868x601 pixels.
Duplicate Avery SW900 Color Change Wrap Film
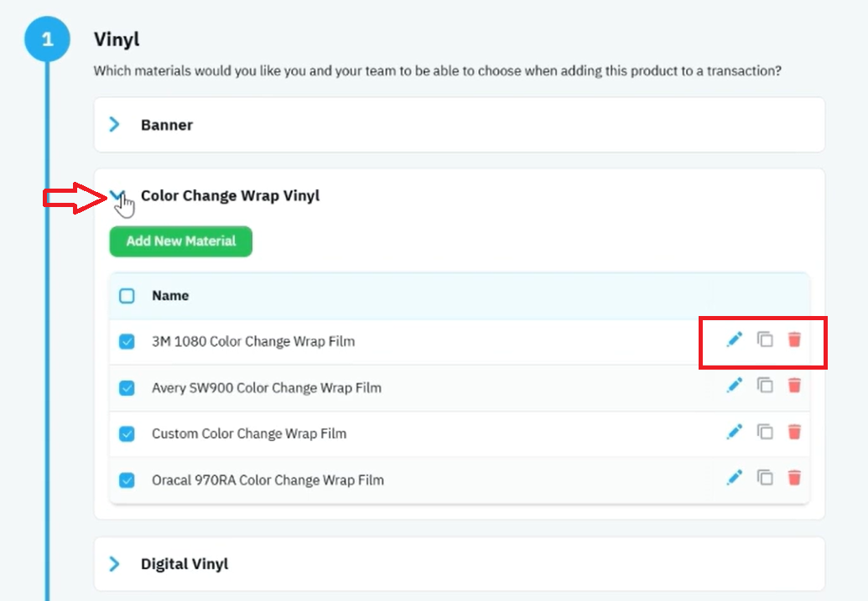(765, 386)
